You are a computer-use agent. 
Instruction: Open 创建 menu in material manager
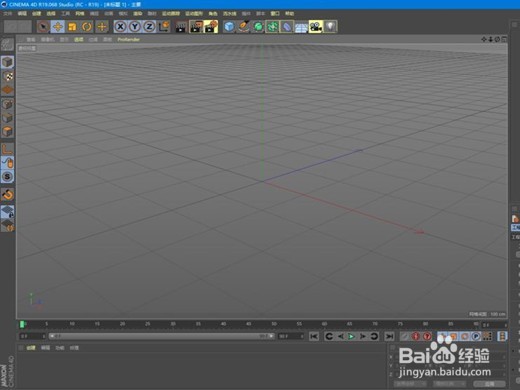pos(31,348)
